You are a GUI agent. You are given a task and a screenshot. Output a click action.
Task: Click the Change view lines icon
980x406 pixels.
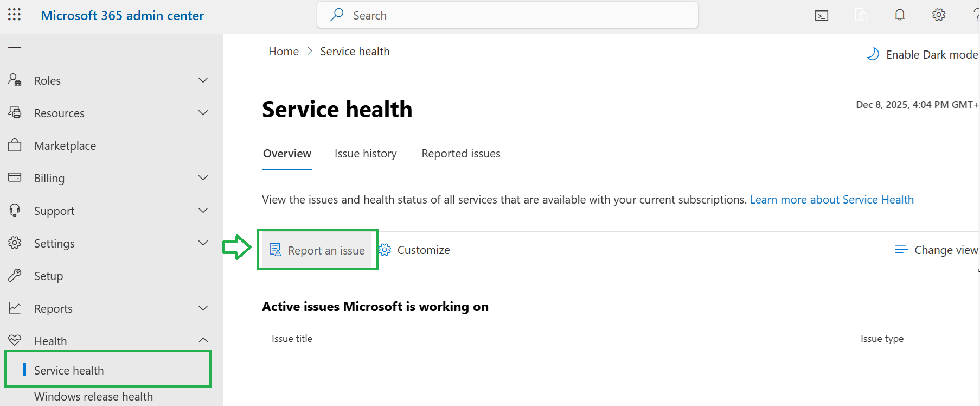[901, 250]
